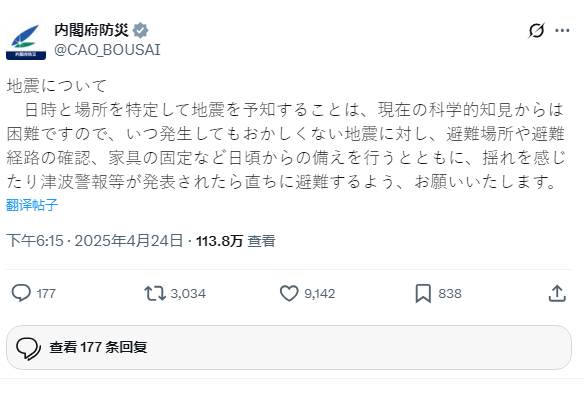Click the 177 replies count
584x396 pixels.
[x=46, y=294]
